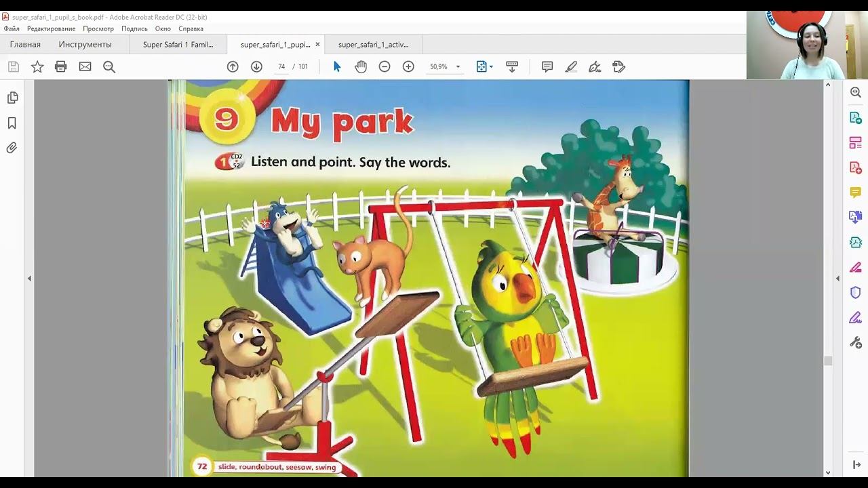Open Protect shield tool in right pane
Image resolution: width=868 pixels, height=488 pixels.
tap(856, 292)
